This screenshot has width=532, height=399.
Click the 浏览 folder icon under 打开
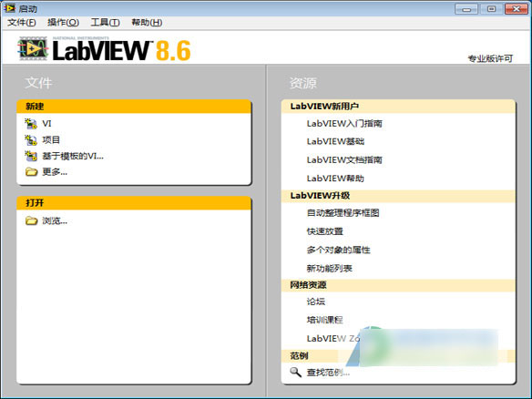tap(31, 220)
